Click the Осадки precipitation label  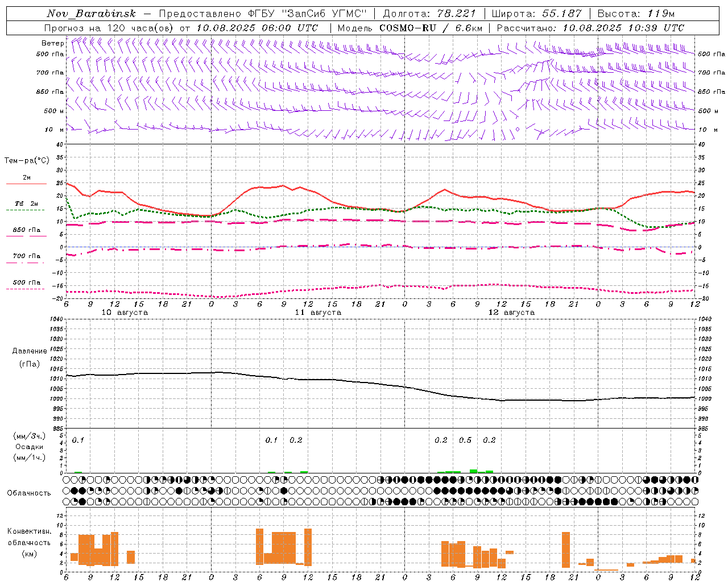point(30,447)
